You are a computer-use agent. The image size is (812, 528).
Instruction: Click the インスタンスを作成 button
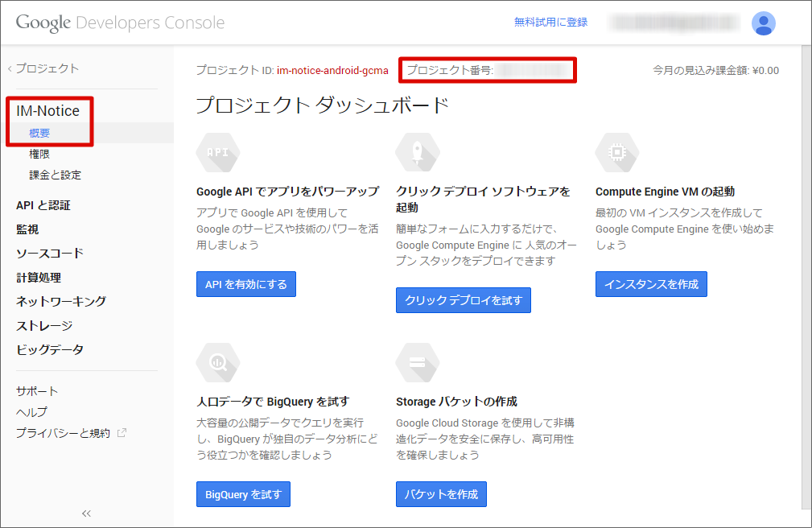click(x=651, y=284)
